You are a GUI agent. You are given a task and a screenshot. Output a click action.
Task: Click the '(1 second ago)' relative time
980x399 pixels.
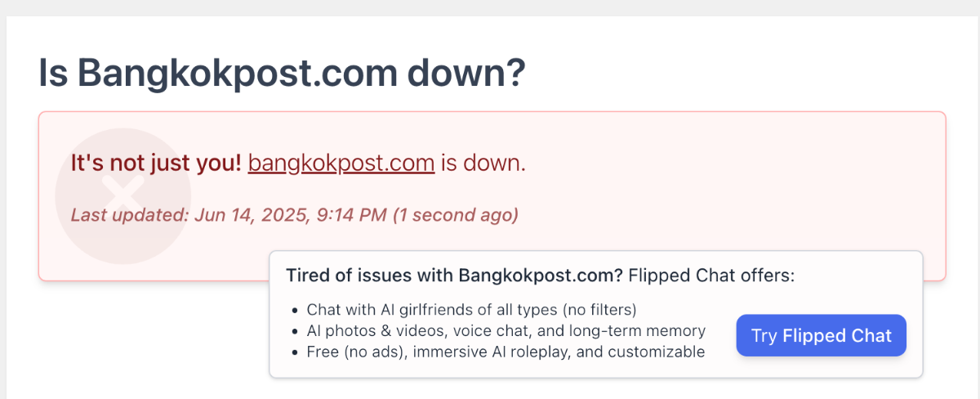(x=456, y=215)
